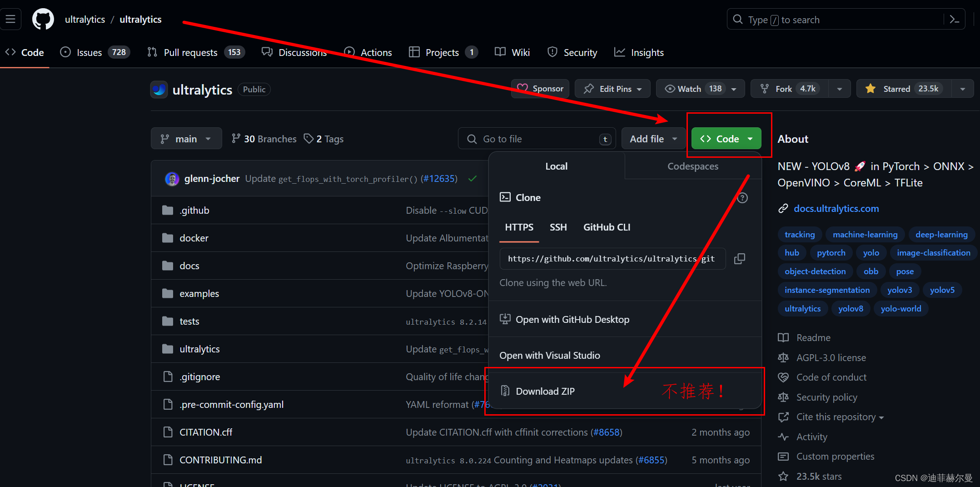The image size is (980, 487).
Task: Copy the HTTPS clone URL
Action: pyautogui.click(x=739, y=259)
